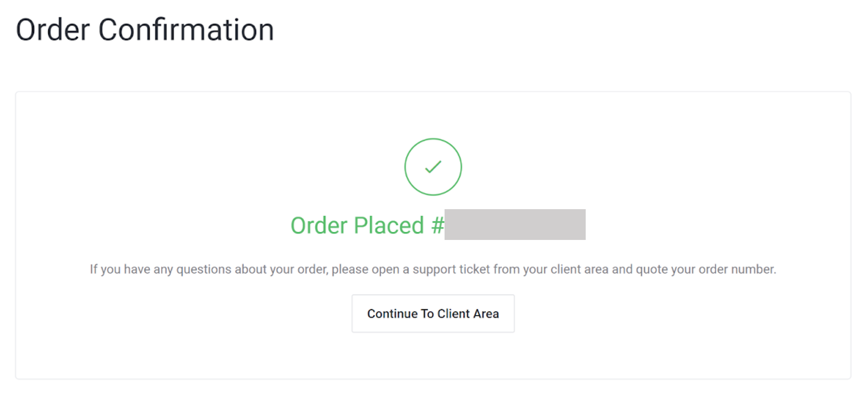
Task: Select the Order Confirmation page heading
Action: pos(145,30)
